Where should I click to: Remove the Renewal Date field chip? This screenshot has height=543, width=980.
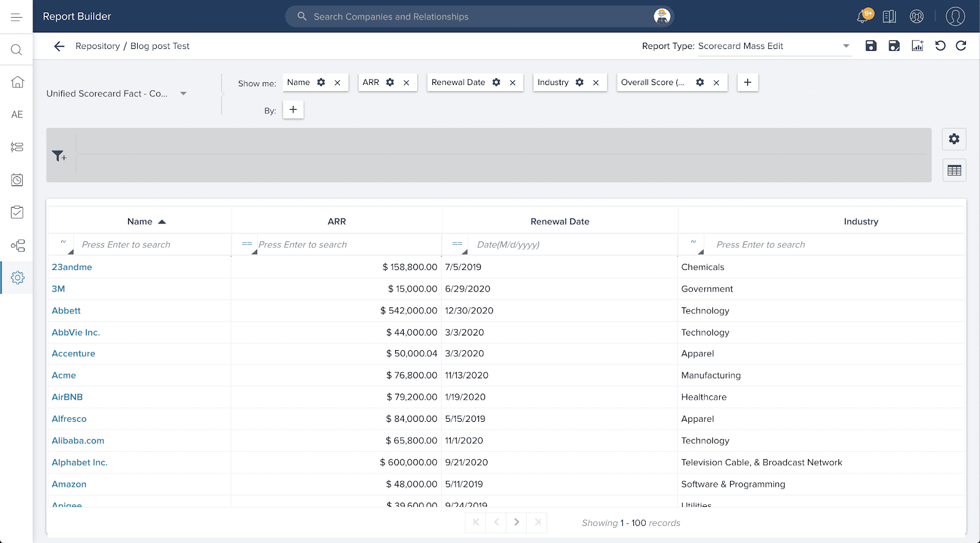(x=513, y=83)
